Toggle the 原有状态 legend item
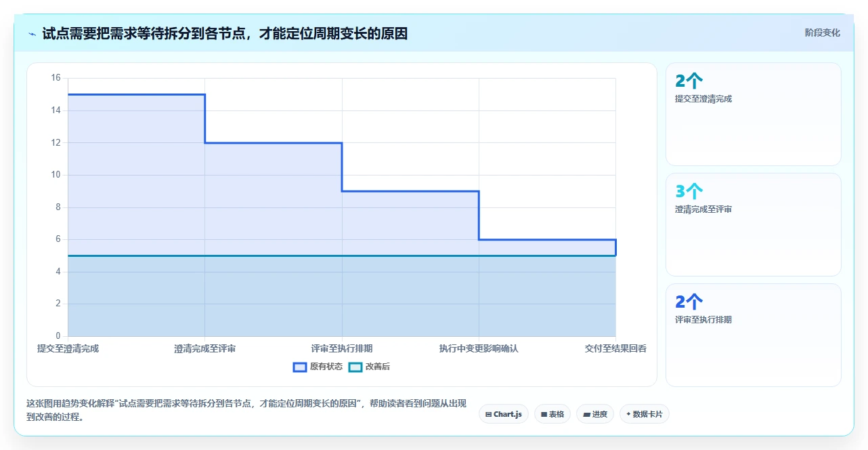The width and height of the screenshot is (868, 450). tap(318, 367)
